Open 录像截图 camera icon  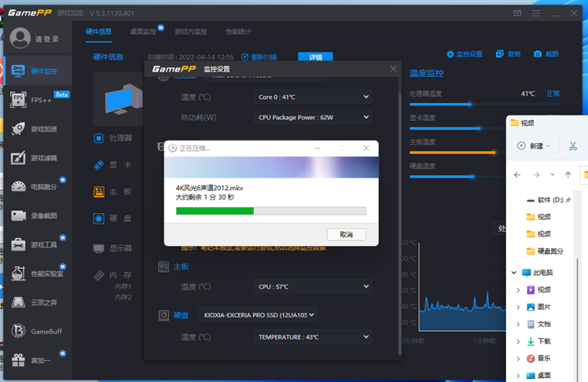coord(18,215)
